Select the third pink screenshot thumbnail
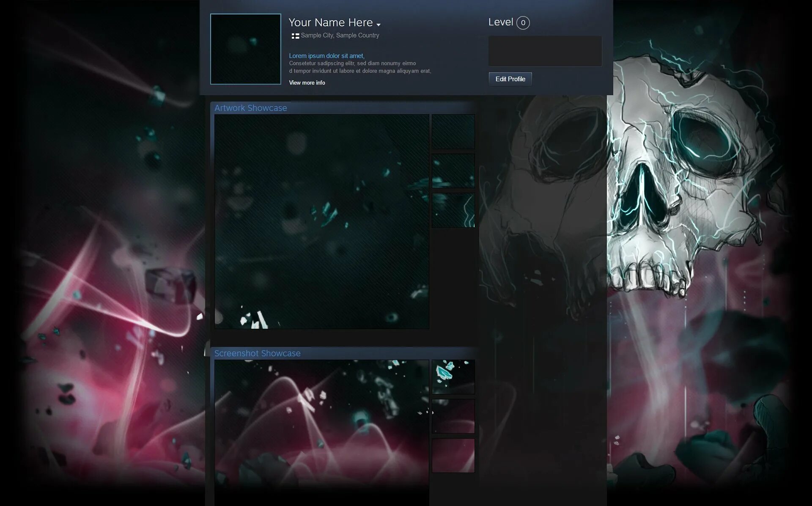The image size is (812, 506). click(453, 456)
